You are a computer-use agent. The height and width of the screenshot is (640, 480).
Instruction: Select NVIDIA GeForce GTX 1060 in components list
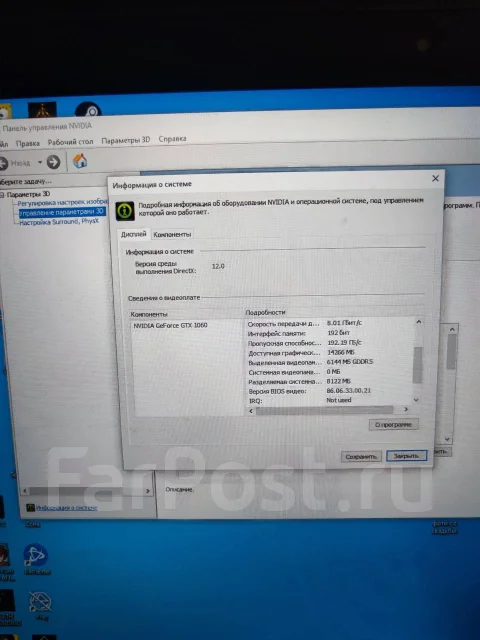170,325
